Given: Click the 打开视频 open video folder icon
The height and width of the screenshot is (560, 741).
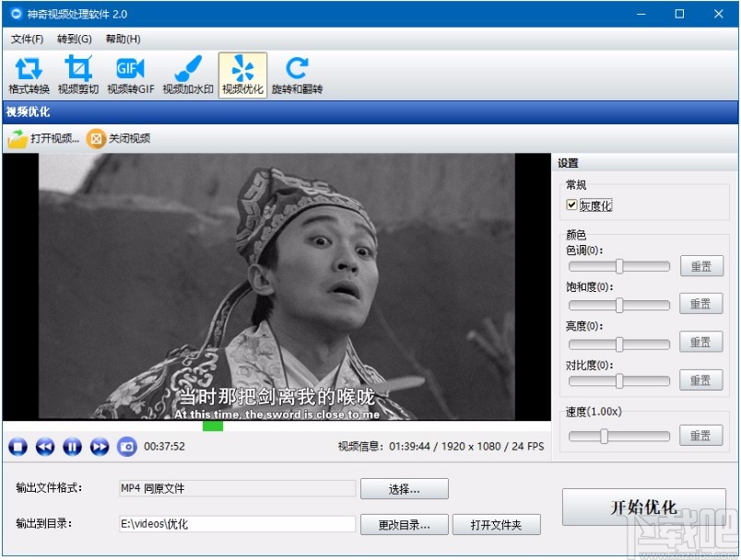Looking at the screenshot, I should point(18,139).
